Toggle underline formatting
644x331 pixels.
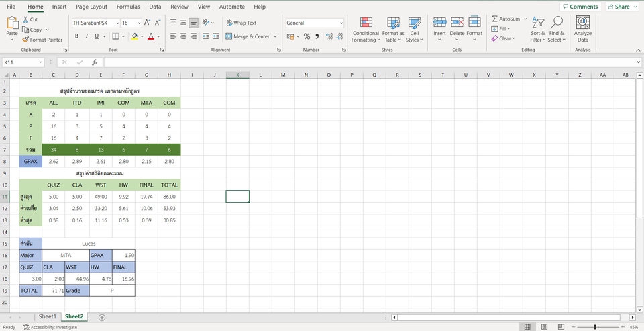coord(97,36)
